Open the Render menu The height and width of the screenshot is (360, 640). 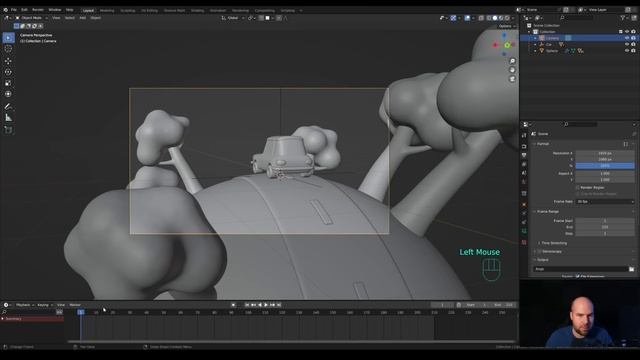click(x=38, y=10)
